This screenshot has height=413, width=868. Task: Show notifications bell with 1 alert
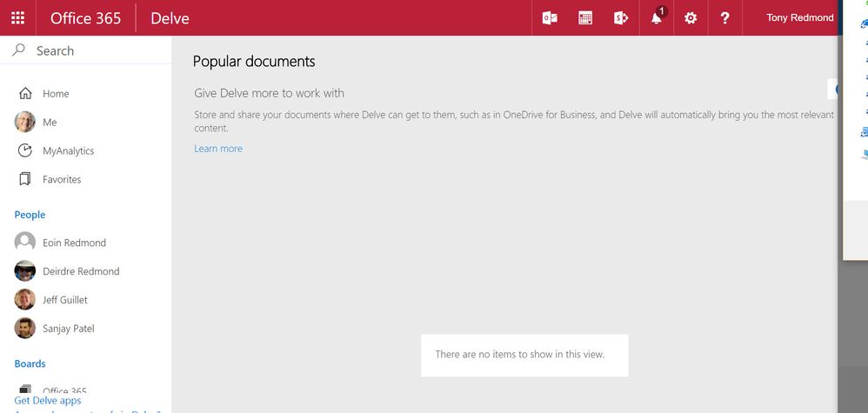click(657, 17)
